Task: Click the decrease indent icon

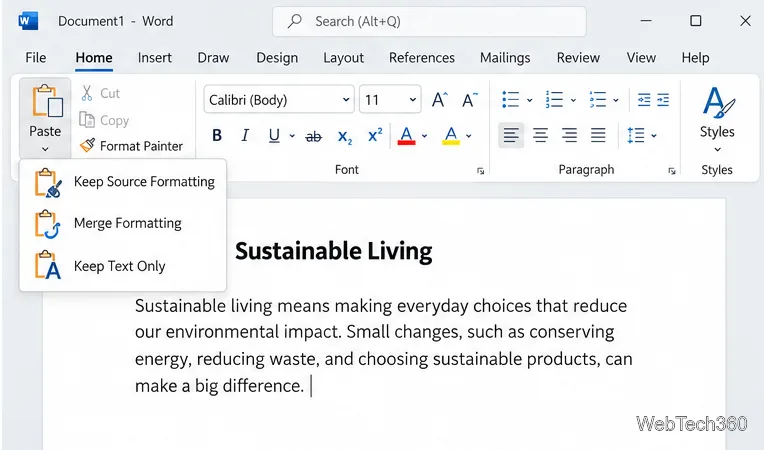Action: coord(644,100)
